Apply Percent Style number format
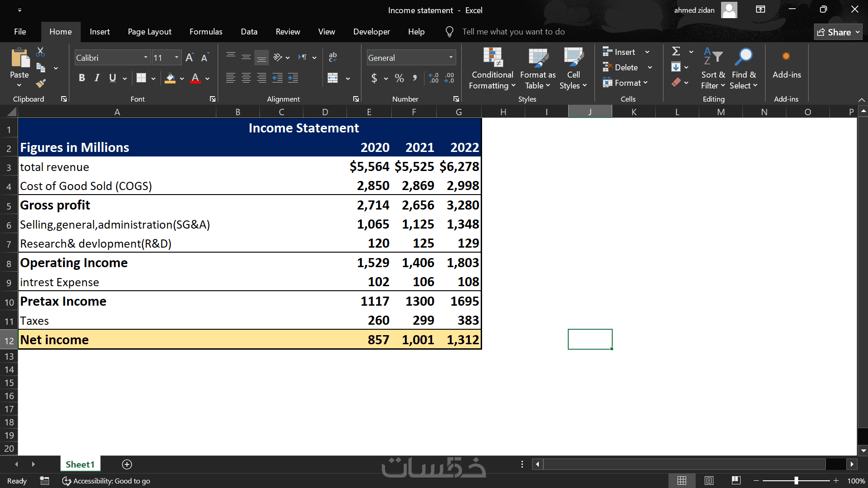The height and width of the screenshot is (488, 868). (x=399, y=78)
